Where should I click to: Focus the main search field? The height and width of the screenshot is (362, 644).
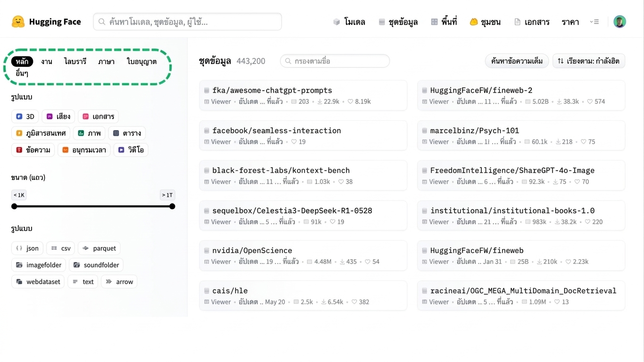coord(187,22)
